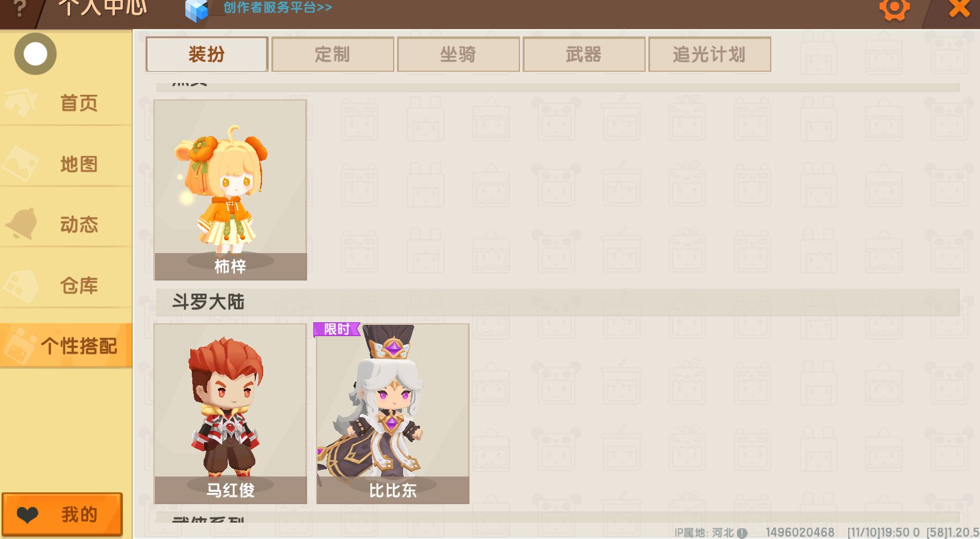Screen dimensions: 980x539
Task: Click the question mark help icon
Action: click(x=19, y=8)
